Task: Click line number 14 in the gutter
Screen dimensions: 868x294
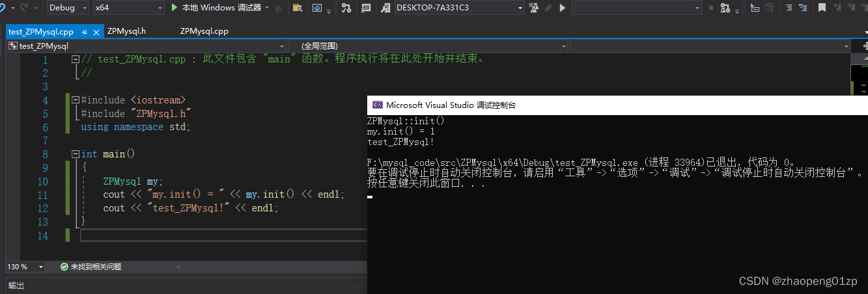Action: click(42, 235)
